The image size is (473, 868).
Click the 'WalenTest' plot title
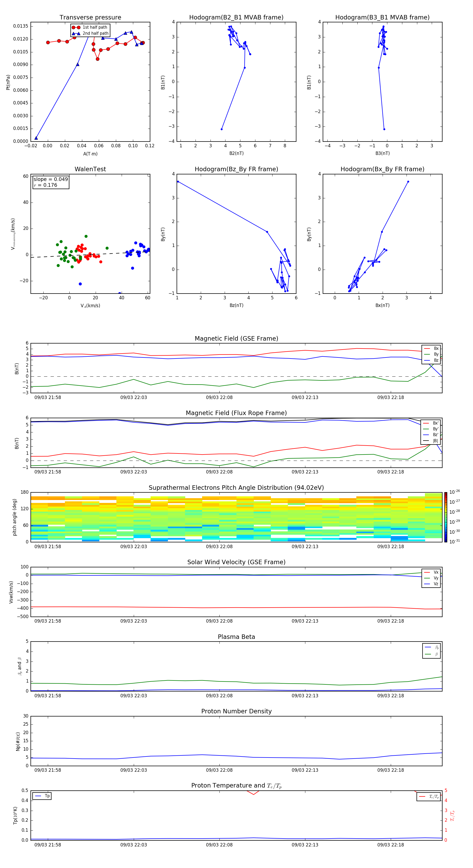(x=90, y=169)
